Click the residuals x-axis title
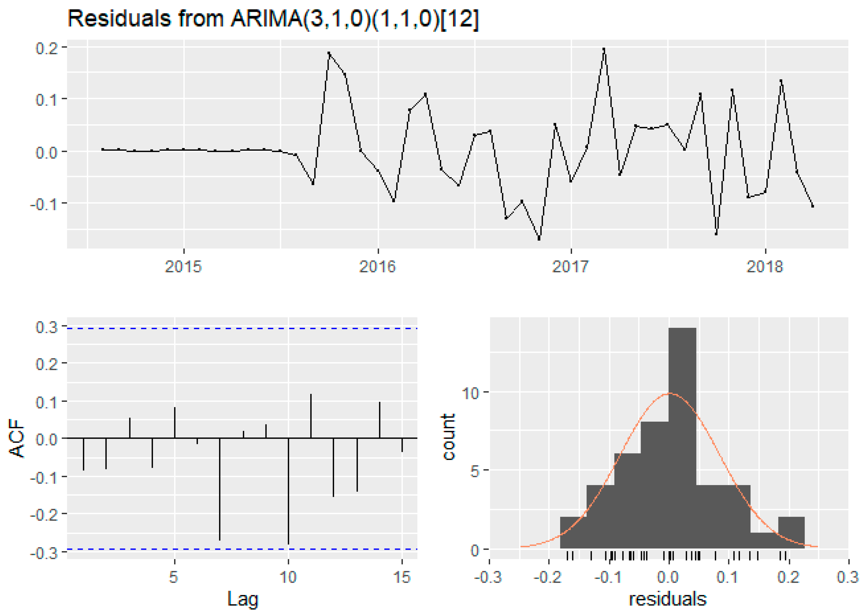The width and height of the screenshot is (866, 616). pos(668,599)
